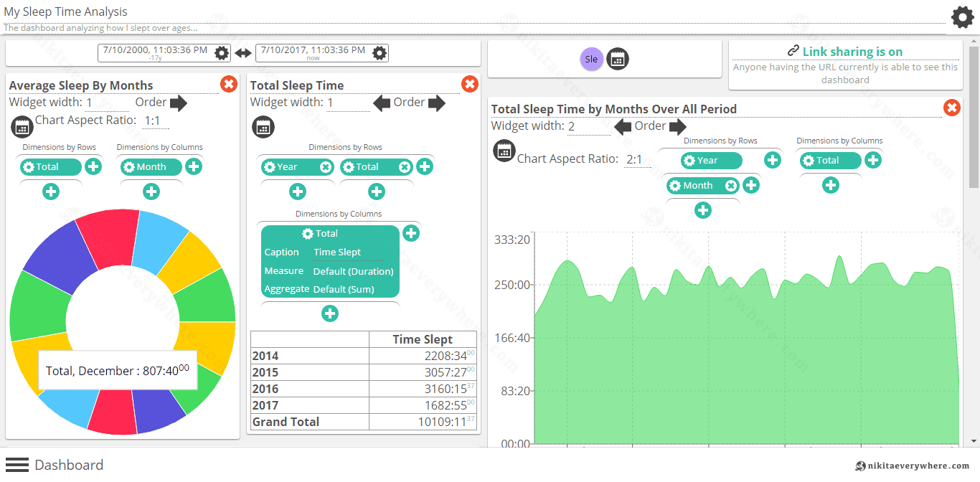The image size is (980, 482).
Task: Remove Month dimension in area chart widget
Action: pos(730,186)
